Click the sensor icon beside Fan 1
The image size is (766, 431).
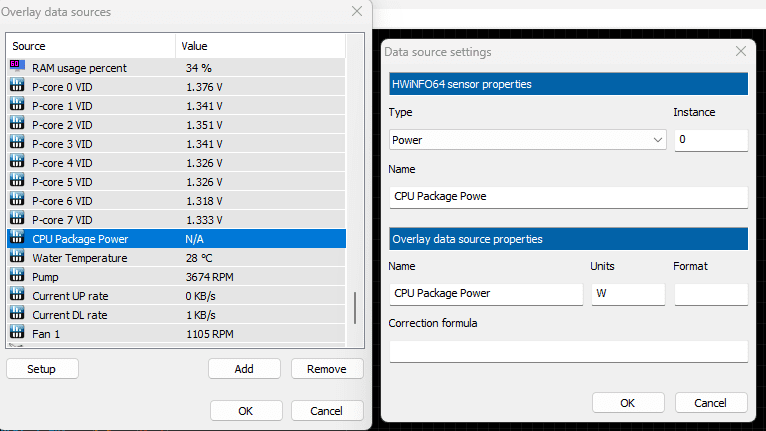17,334
